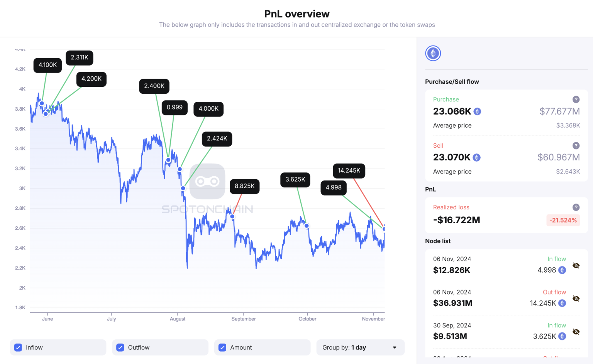This screenshot has width=593, height=364.
Task: Click the -21.524% loss percentage badge
Action: click(x=564, y=220)
